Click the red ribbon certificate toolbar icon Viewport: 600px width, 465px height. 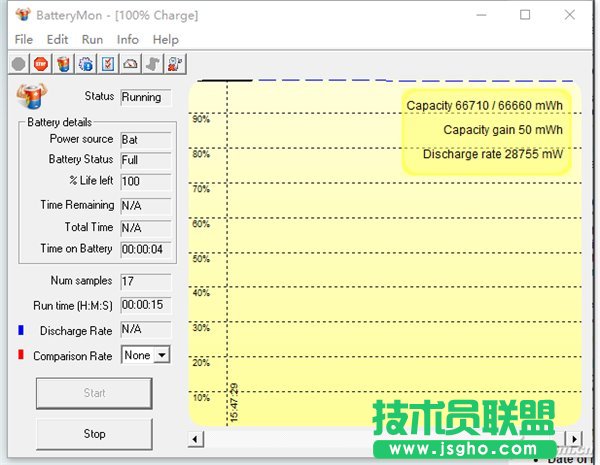(175, 64)
